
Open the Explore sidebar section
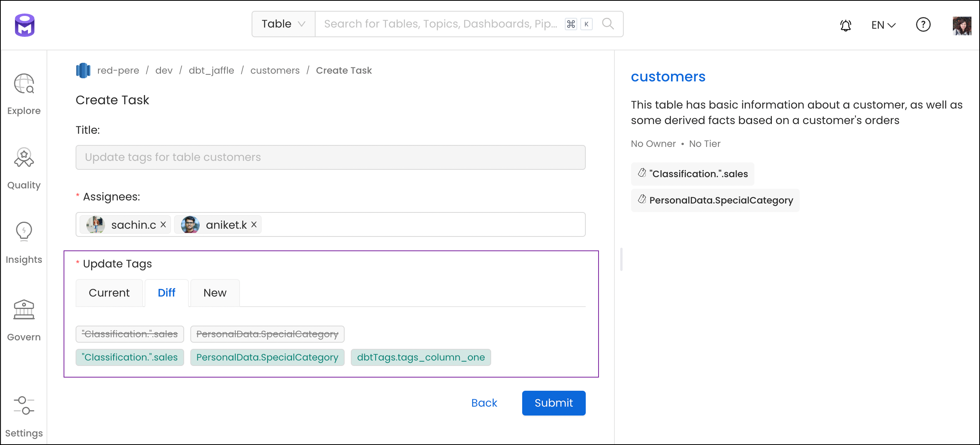[24, 95]
